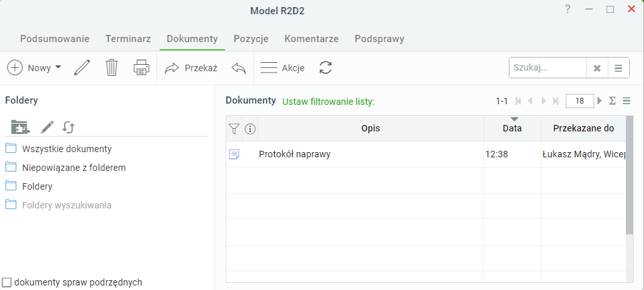Viewport: 644px width, 290px height.
Task: Click Ustaw filtrowanie listy link
Action: click(x=328, y=102)
